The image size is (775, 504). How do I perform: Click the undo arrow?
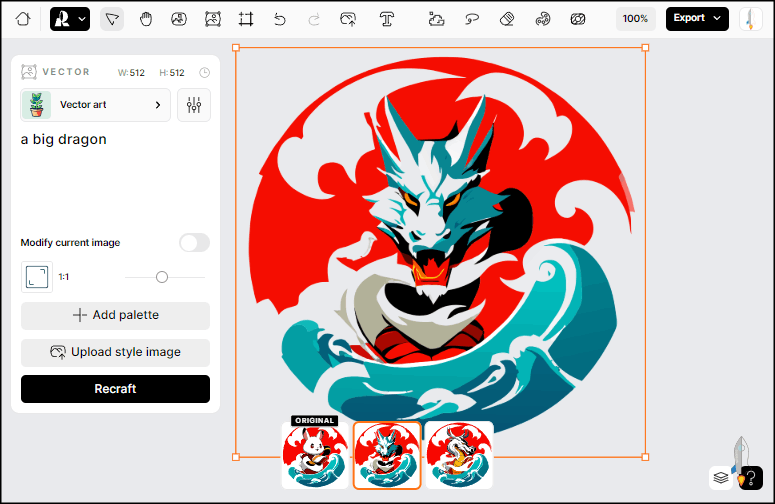coord(279,18)
